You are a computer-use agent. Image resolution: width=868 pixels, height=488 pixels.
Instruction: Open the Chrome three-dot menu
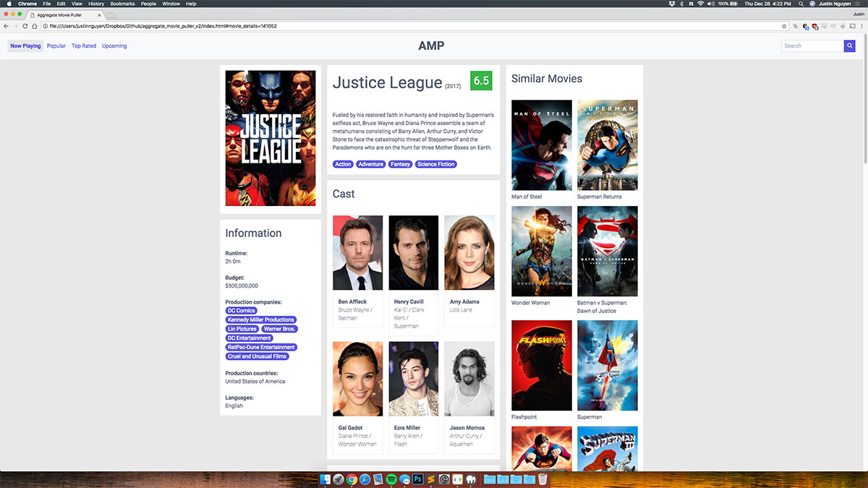[860, 26]
